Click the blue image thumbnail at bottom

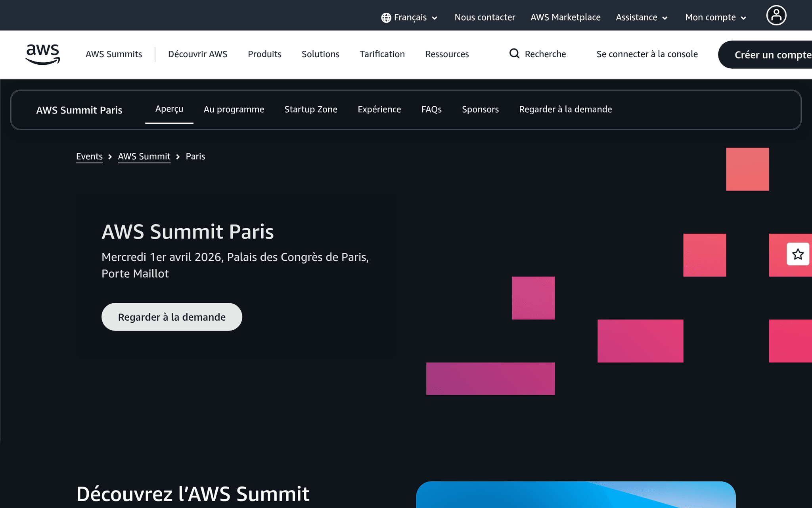tap(576, 495)
